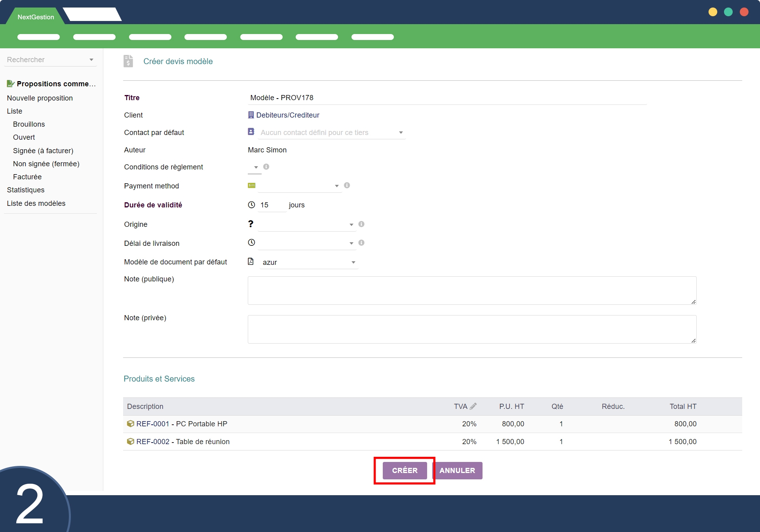Expand the Payment method dropdown
The width and height of the screenshot is (760, 532).
click(300, 186)
